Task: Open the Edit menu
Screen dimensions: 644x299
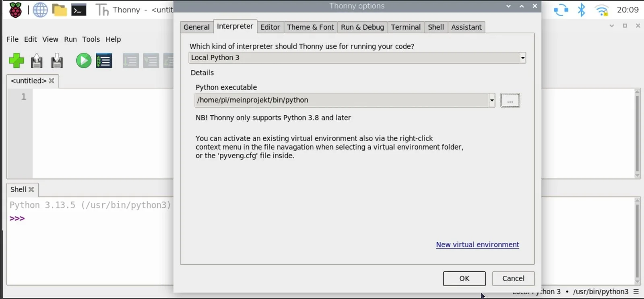Action: pos(30,39)
